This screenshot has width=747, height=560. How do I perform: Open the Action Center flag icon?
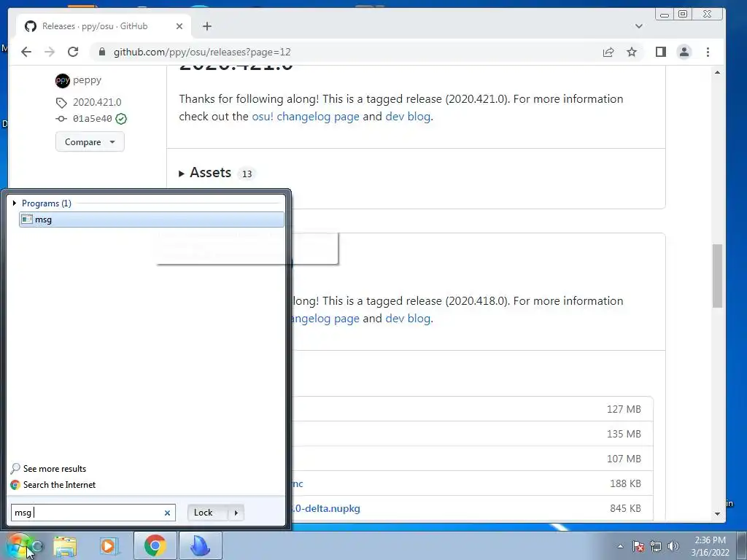point(638,546)
